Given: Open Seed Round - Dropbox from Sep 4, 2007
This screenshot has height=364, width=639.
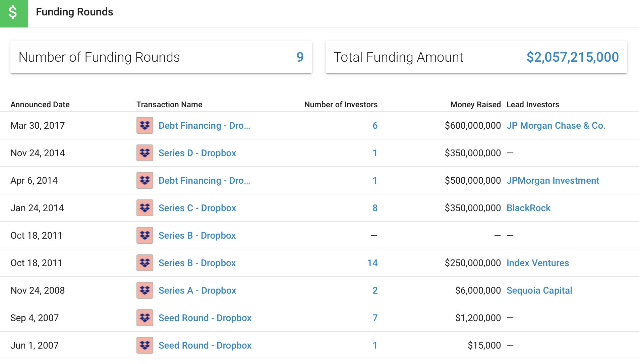Looking at the screenshot, I should pos(205,318).
